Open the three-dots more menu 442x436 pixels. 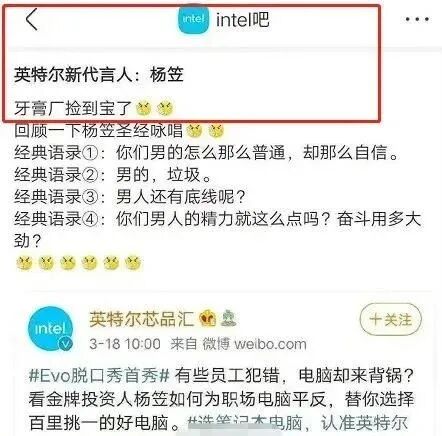417,19
